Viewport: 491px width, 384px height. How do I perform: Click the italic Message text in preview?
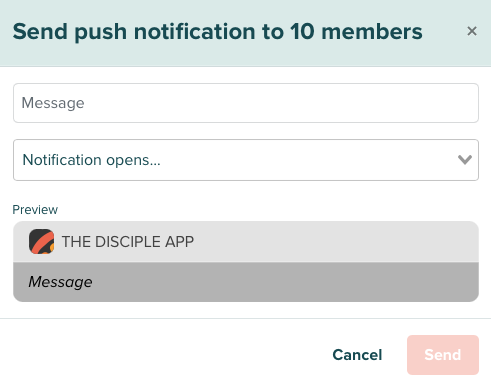(60, 282)
